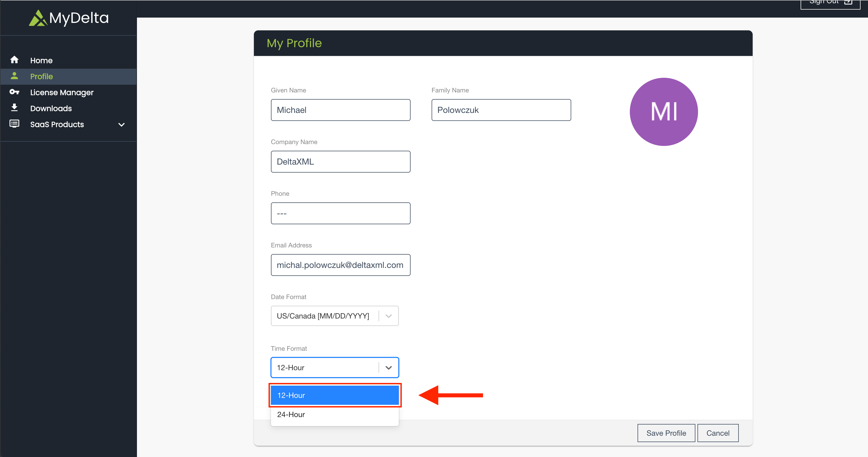
Task: Click the key icon beside License Manager
Action: point(15,92)
